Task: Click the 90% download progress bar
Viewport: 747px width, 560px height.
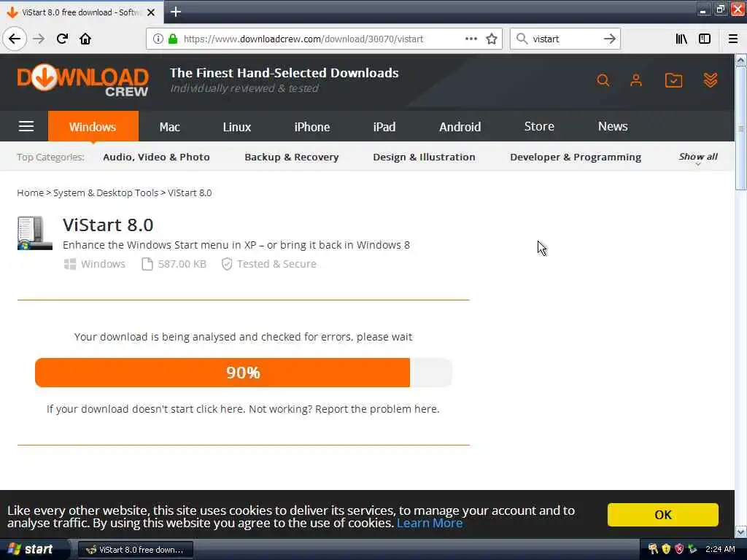Action: 243,373
